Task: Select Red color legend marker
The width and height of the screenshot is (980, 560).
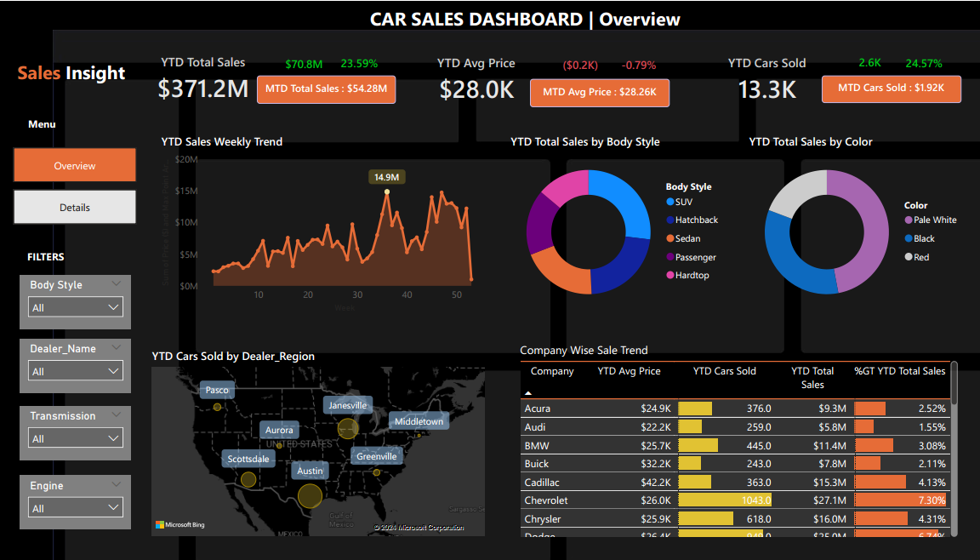Action: point(909,257)
